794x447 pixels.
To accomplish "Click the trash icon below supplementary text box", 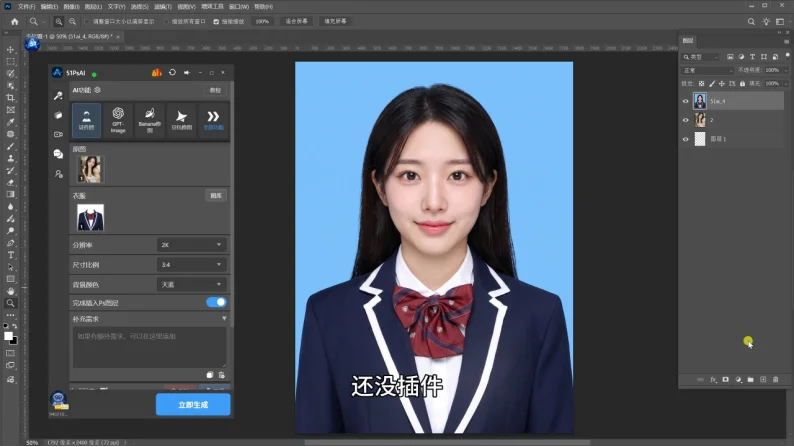I will 221,375.
